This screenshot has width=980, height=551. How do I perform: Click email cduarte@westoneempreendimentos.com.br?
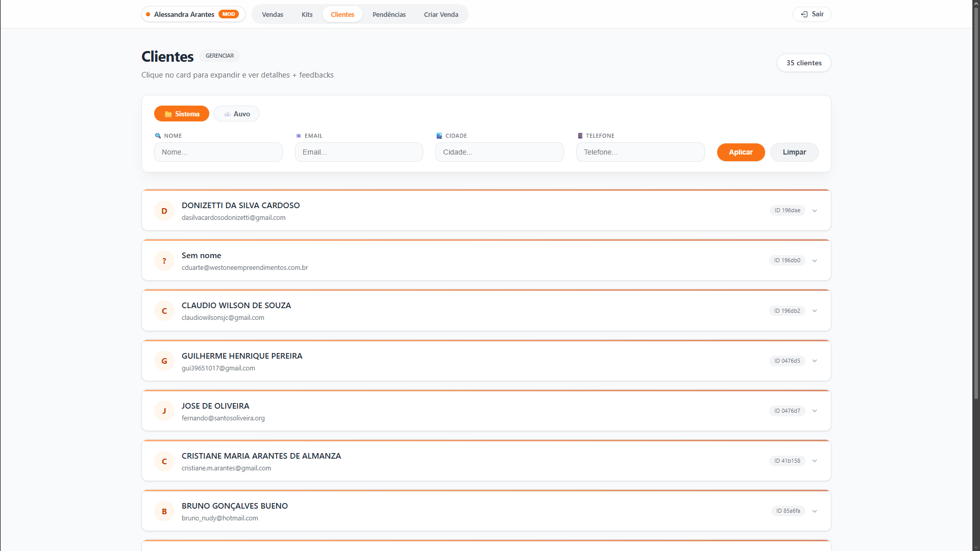[x=244, y=268]
